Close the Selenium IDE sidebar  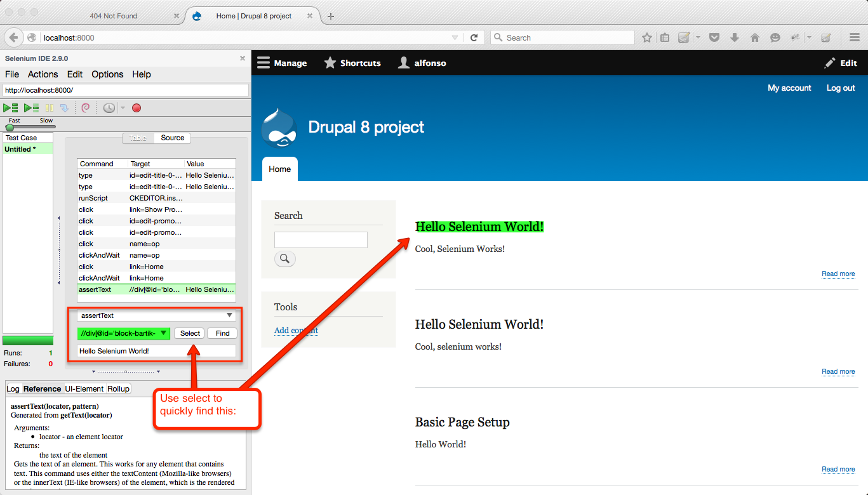(x=242, y=58)
